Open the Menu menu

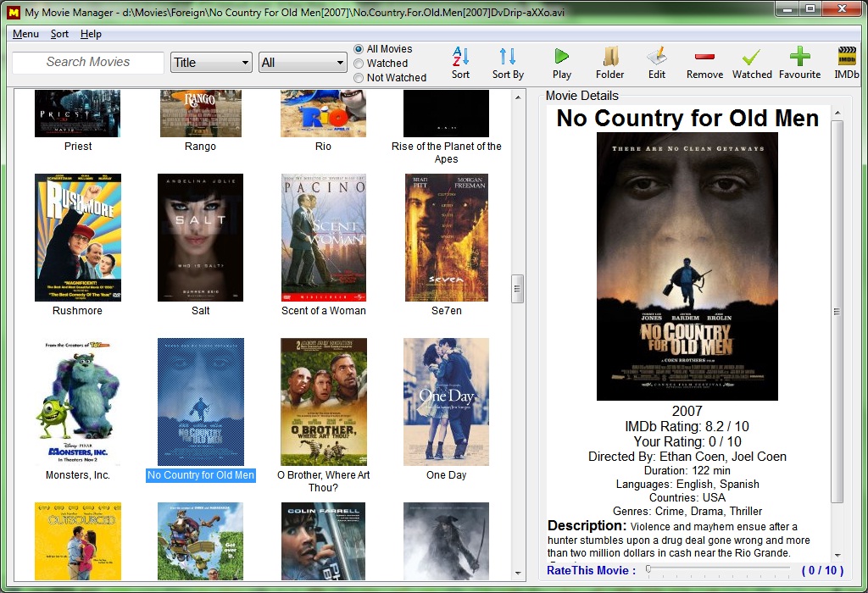click(x=25, y=34)
